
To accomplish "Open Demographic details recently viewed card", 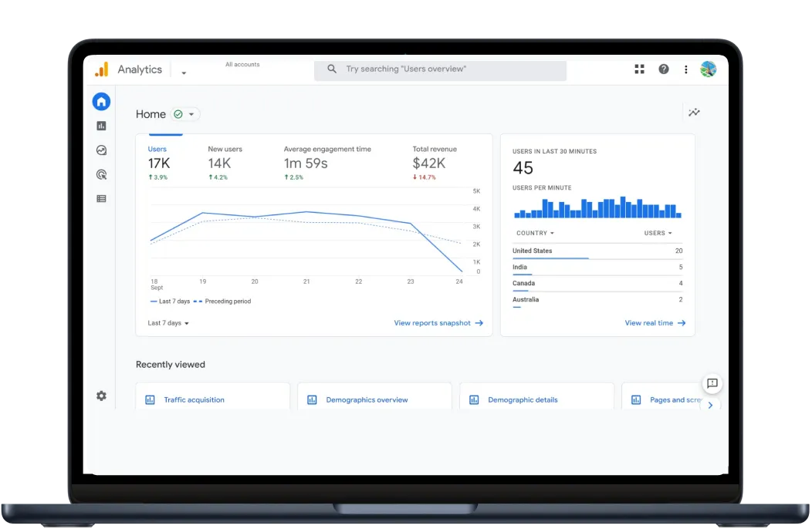I will [x=537, y=396].
